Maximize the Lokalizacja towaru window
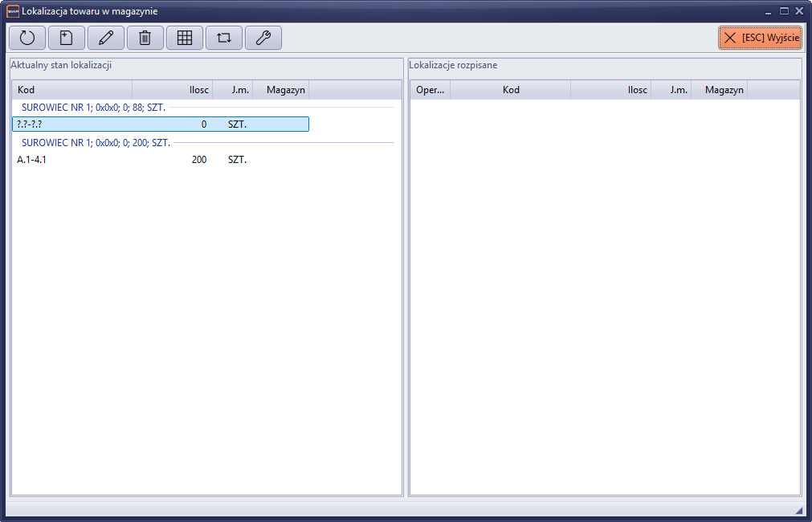Screen dimensions: 812x522 pos(784,11)
